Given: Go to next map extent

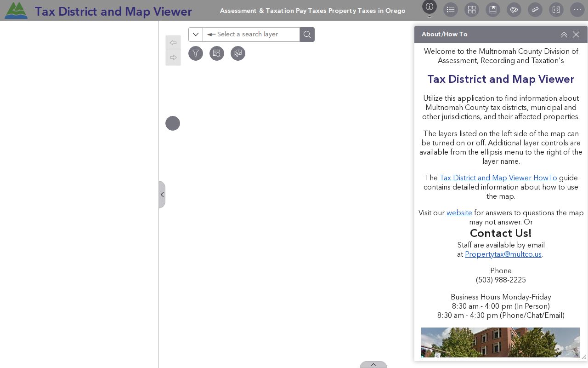Looking at the screenshot, I should [173, 57].
